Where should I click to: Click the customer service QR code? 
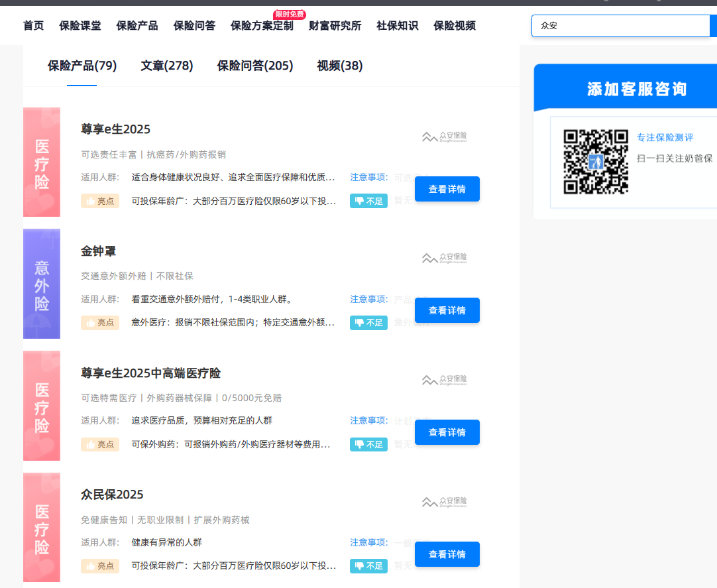click(x=596, y=162)
